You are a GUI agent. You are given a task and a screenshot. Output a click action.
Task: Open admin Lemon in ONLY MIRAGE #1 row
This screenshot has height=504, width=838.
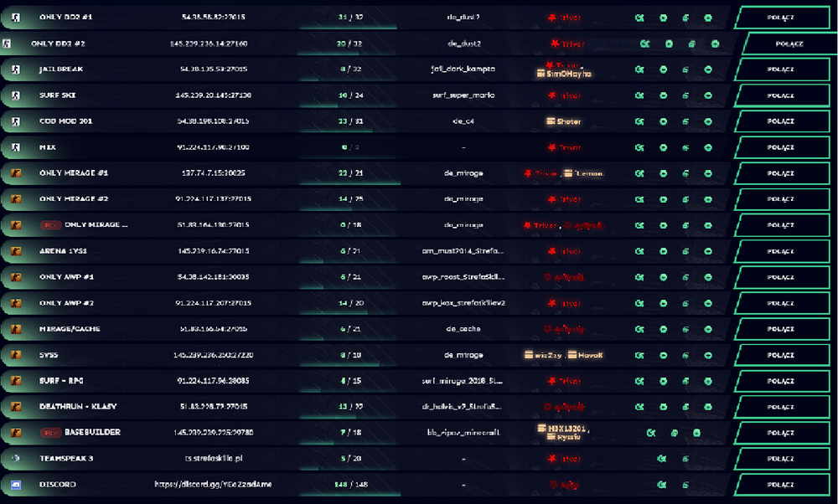pyautogui.click(x=584, y=173)
